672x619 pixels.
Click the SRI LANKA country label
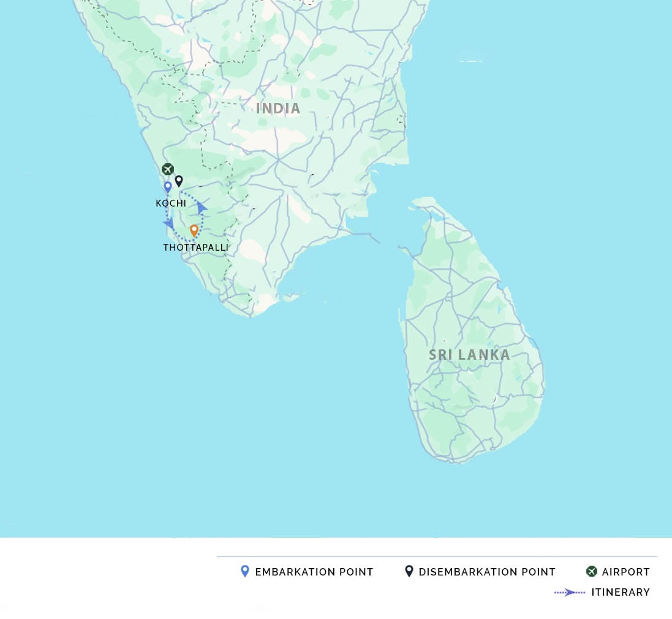click(469, 355)
